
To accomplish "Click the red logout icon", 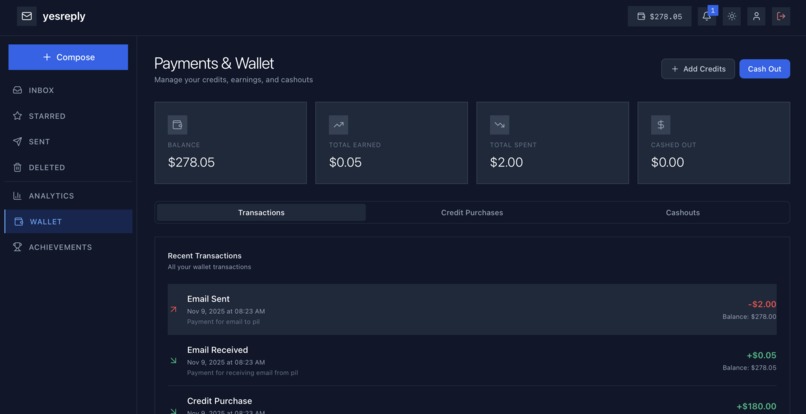I will [x=781, y=16].
